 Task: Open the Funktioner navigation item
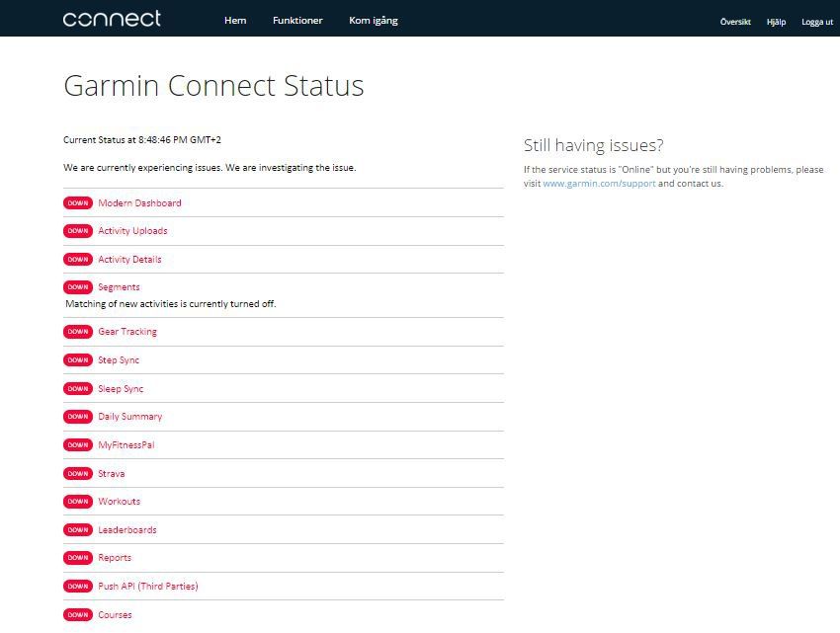[297, 21]
